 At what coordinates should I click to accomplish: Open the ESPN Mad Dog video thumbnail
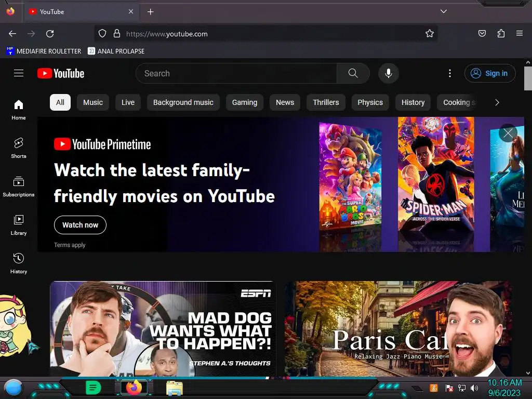pyautogui.click(x=163, y=328)
